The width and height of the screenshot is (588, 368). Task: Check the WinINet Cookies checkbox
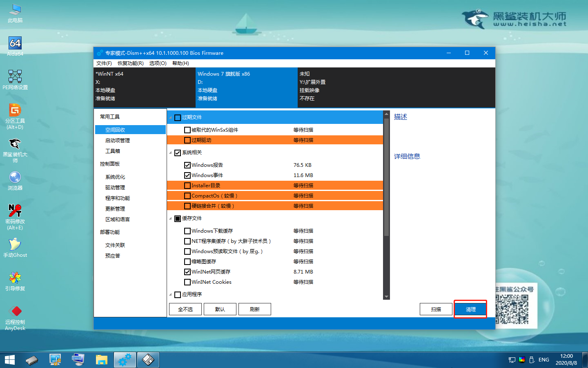coord(187,282)
